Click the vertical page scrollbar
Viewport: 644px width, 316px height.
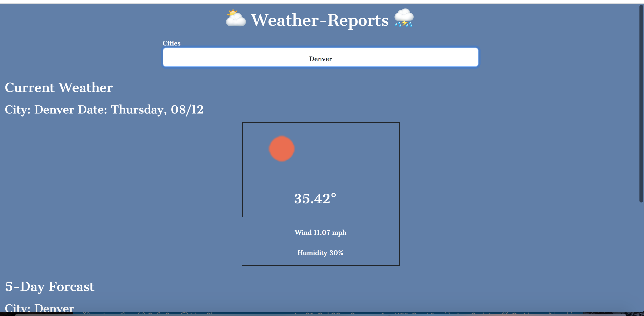tap(641, 104)
